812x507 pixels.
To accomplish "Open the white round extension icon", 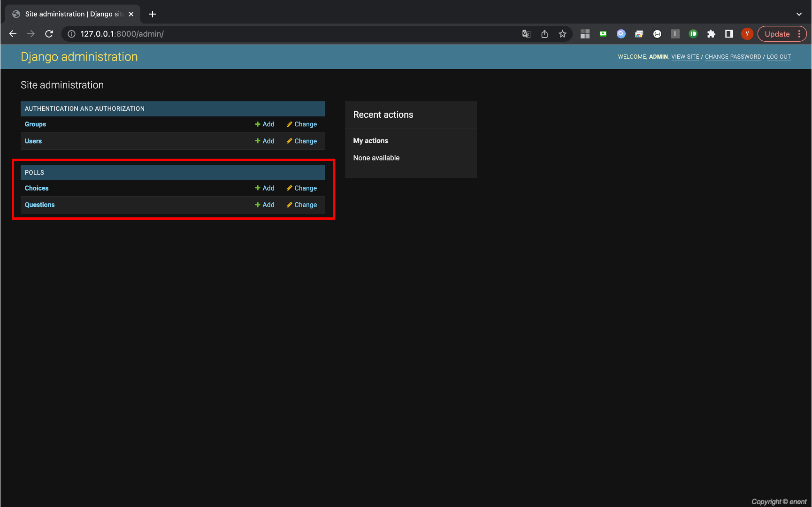I will pyautogui.click(x=657, y=34).
